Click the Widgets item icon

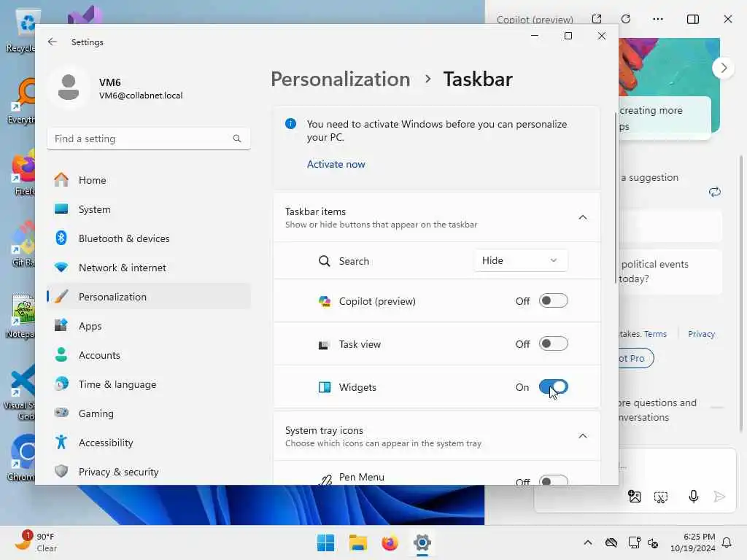325,387
